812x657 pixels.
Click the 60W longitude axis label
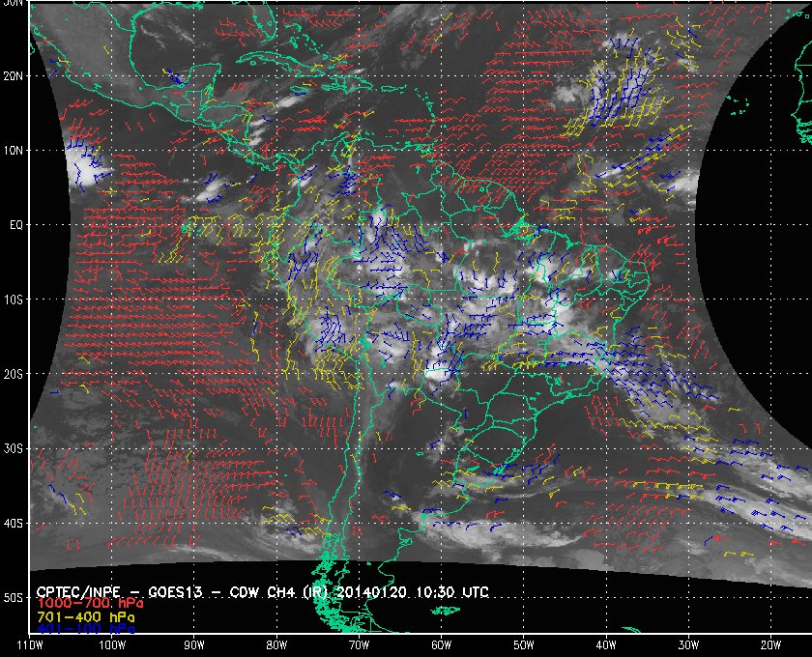(441, 644)
